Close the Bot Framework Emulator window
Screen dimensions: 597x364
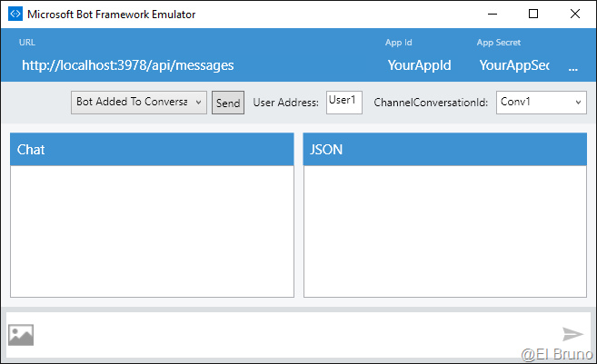[575, 14]
